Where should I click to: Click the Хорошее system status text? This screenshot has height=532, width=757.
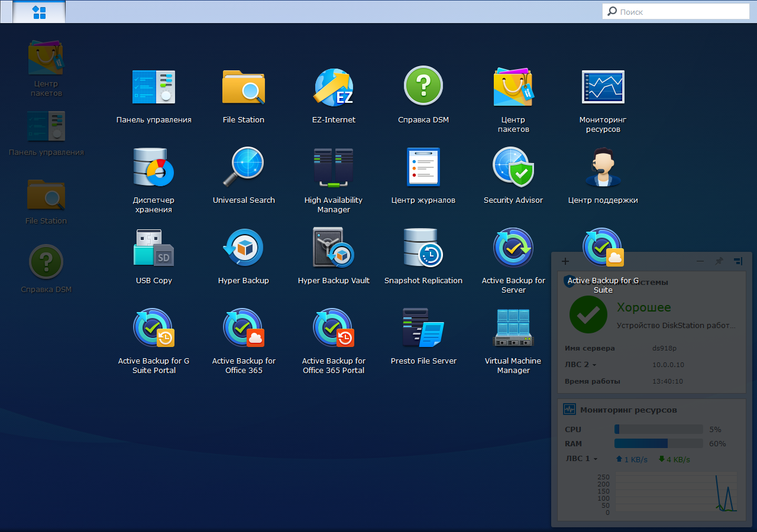(x=644, y=307)
